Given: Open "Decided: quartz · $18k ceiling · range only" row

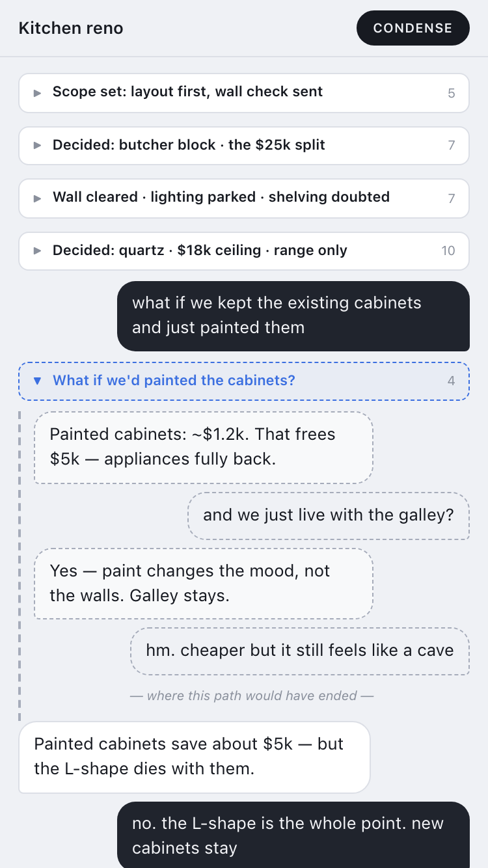Looking at the screenshot, I should (244, 251).
